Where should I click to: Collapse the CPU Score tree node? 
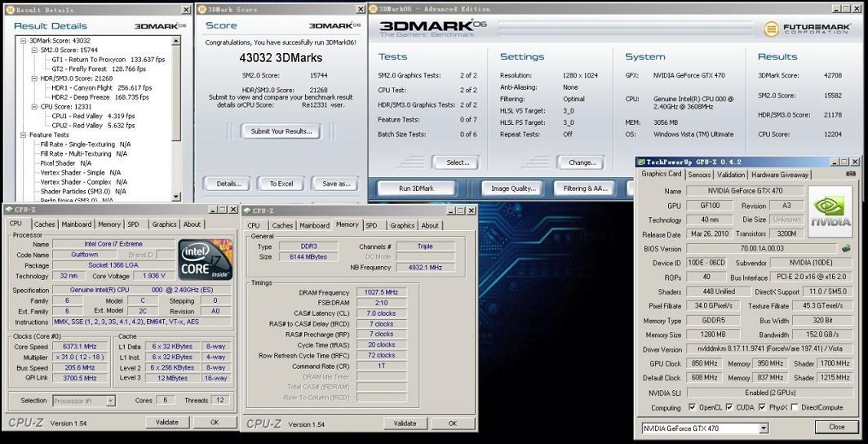tap(34, 106)
